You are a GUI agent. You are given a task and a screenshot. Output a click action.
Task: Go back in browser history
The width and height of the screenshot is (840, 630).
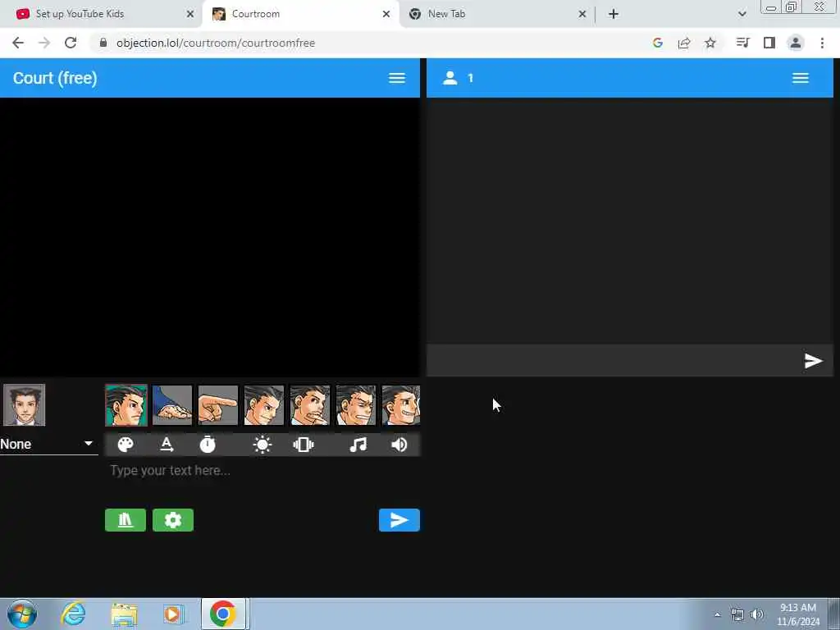pyautogui.click(x=18, y=43)
